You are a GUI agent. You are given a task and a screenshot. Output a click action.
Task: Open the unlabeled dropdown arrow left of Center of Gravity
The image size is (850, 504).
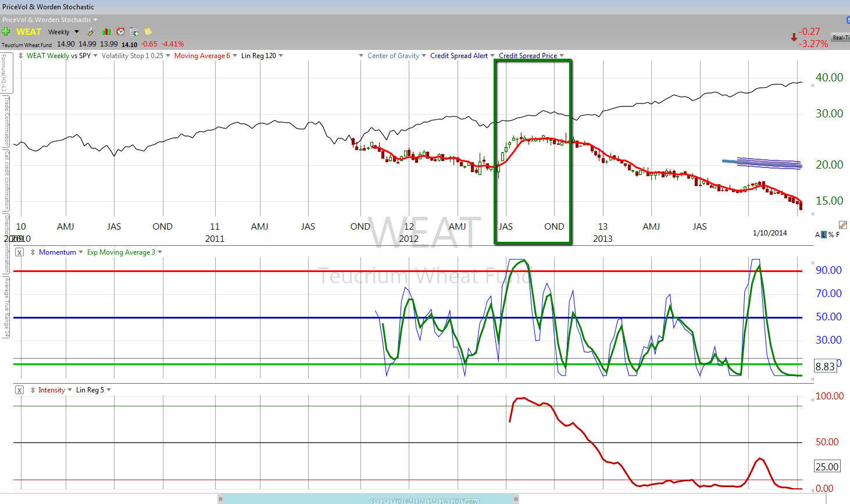362,56
